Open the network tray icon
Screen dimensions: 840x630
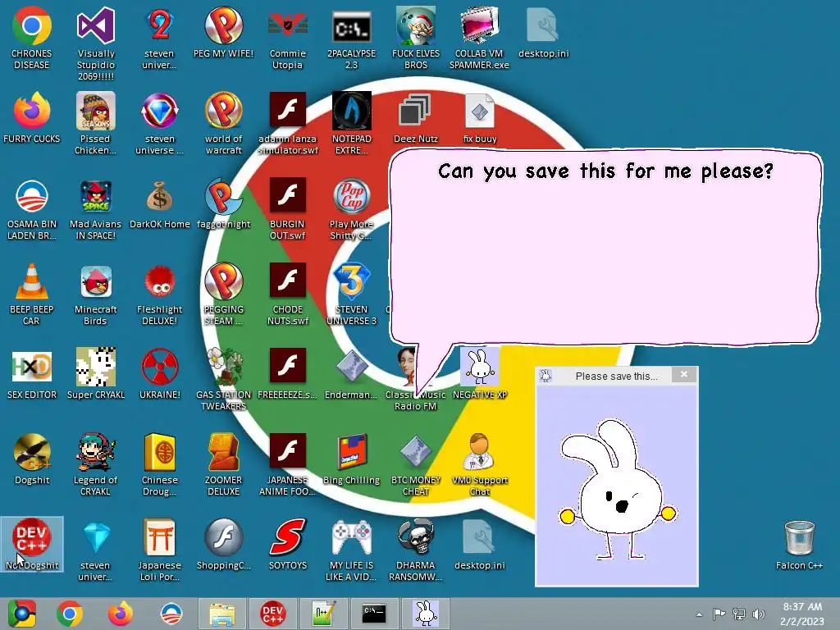point(739,614)
